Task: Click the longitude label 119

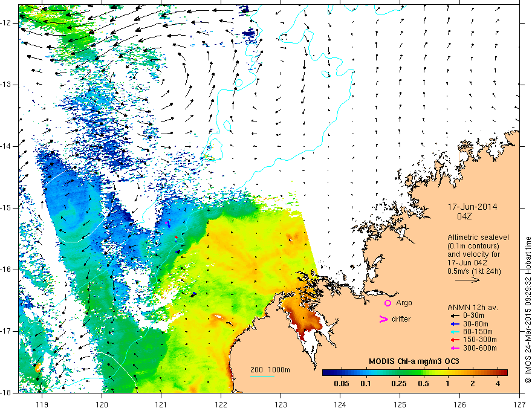Action: [x=42, y=404]
